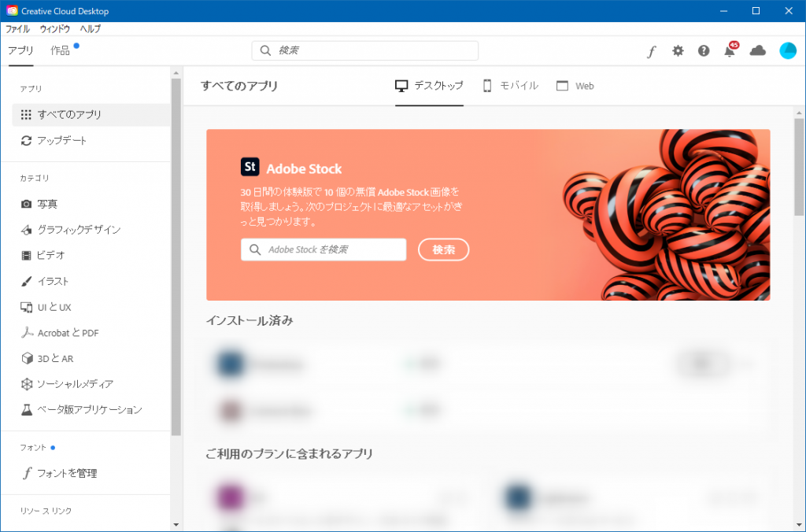Open the ウィンドウ menu
The width and height of the screenshot is (806, 532).
pyautogui.click(x=55, y=29)
